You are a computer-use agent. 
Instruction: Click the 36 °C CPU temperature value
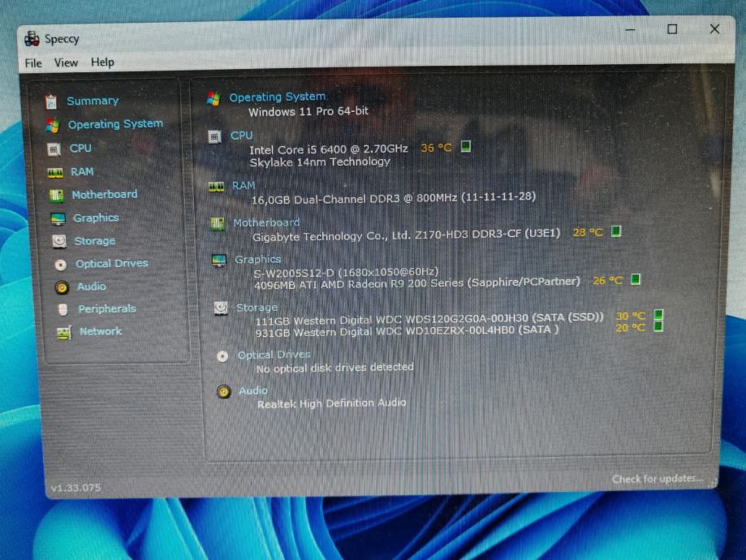pyautogui.click(x=436, y=148)
